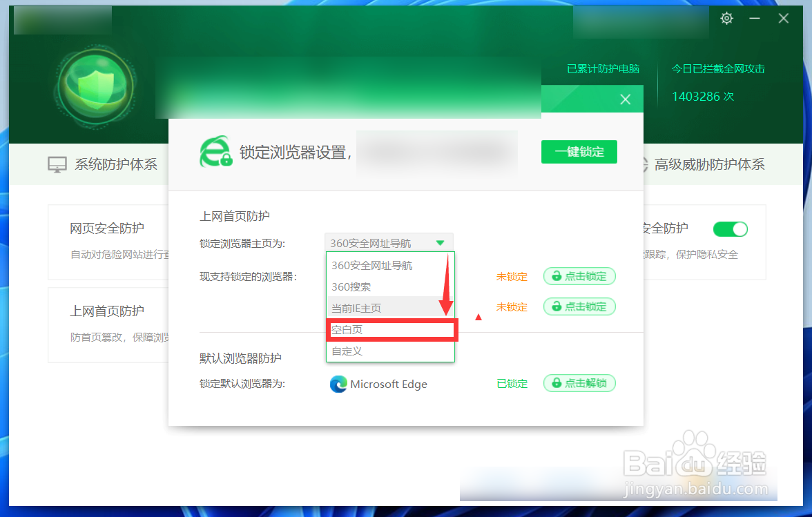
Task: Select 空白页 option in dropdown
Action: tap(391, 330)
